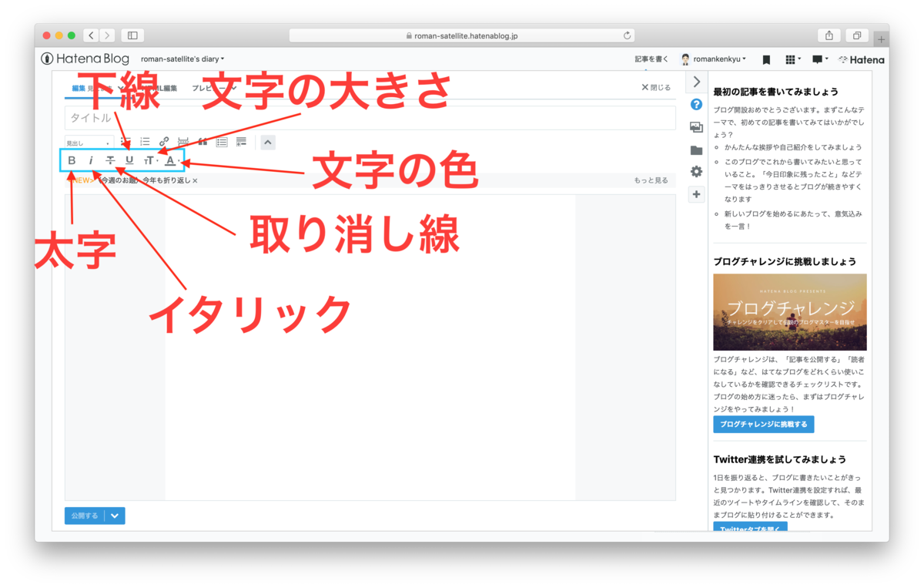Open the romankenkyu account menu
The image size is (924, 588).
coord(713,59)
